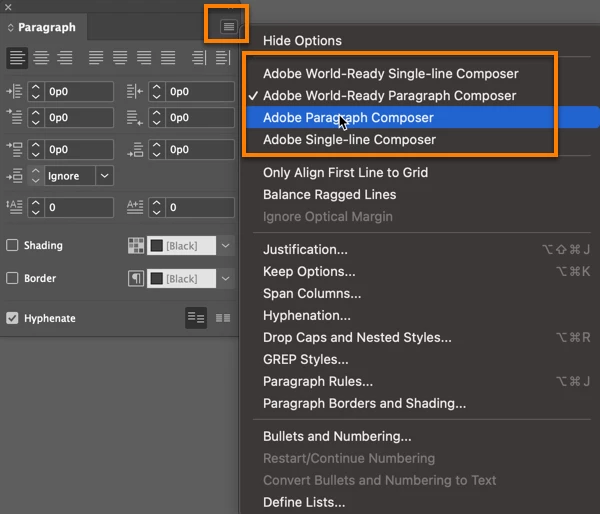Image resolution: width=600 pixels, height=514 pixels.
Task: Select Adobe Single-line Composer
Action: (x=349, y=140)
